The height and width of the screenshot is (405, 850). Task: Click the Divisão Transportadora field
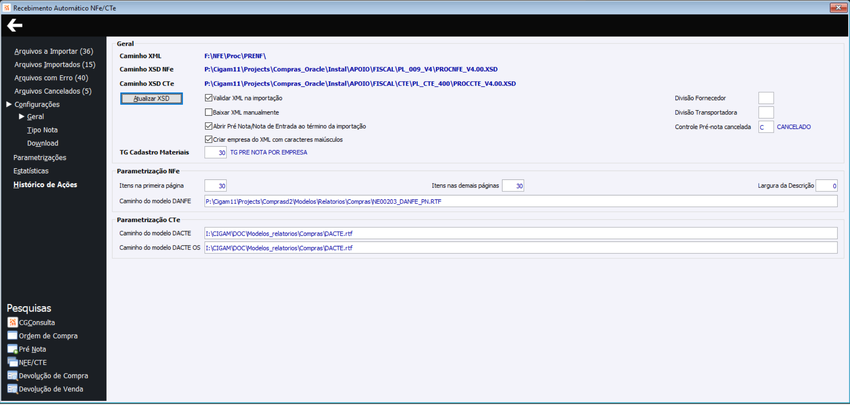click(766, 112)
